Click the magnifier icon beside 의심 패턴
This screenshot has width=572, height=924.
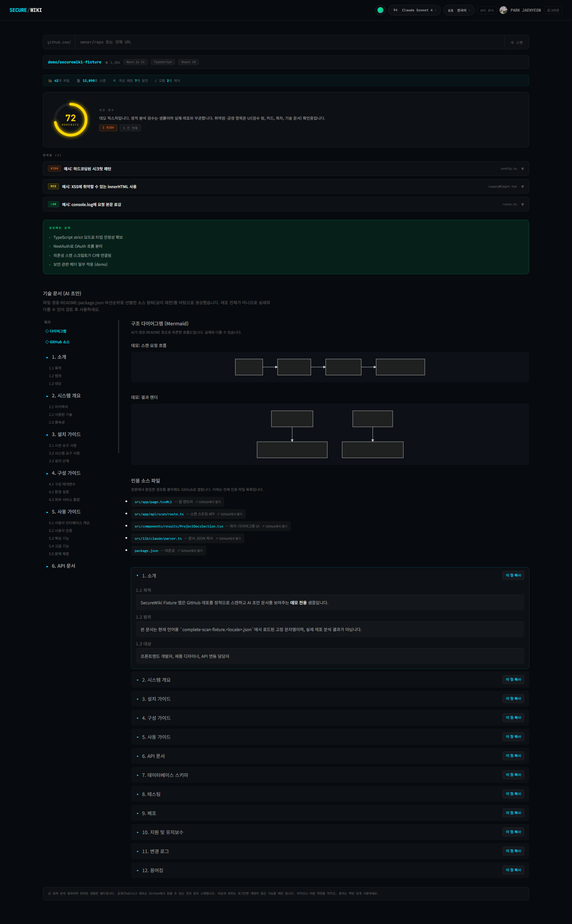[x=114, y=80]
